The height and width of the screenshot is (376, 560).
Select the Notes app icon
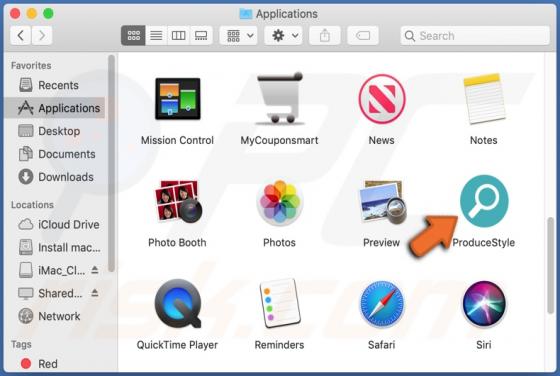[x=484, y=99]
